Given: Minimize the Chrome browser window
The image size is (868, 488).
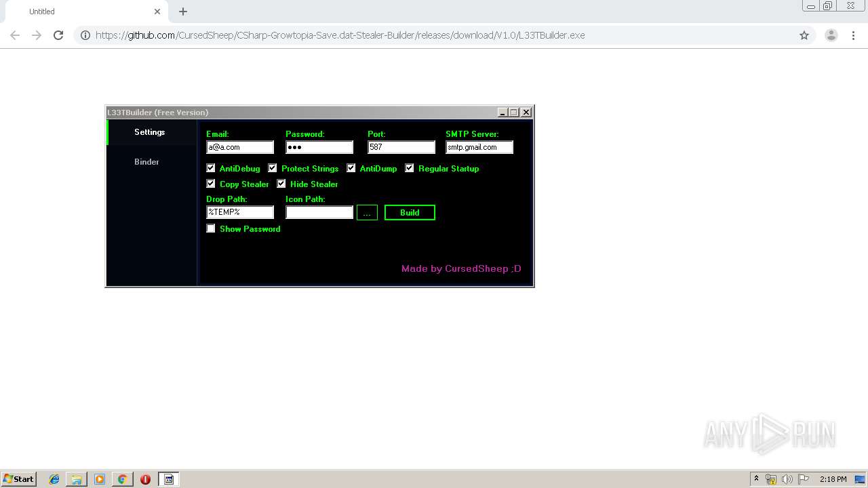Looking at the screenshot, I should point(811,6).
